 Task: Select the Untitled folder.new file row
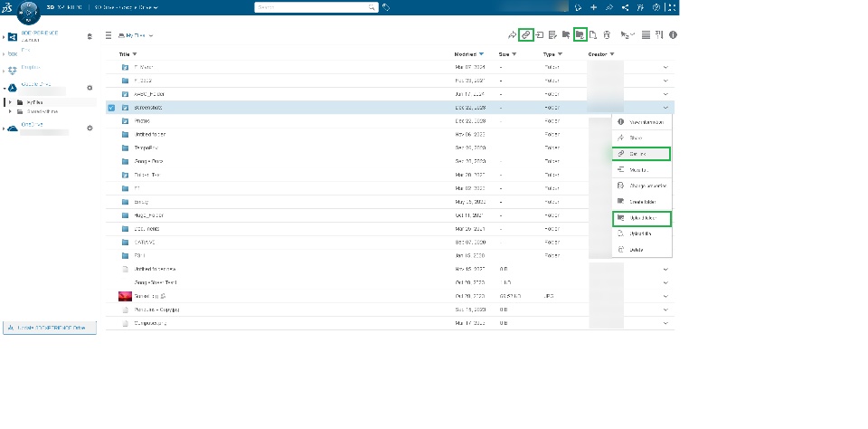390,270
